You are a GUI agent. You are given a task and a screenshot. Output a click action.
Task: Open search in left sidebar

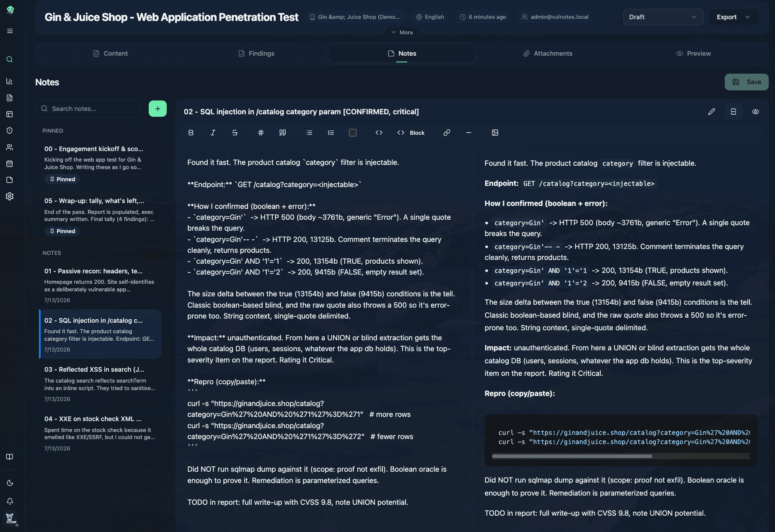(10, 59)
